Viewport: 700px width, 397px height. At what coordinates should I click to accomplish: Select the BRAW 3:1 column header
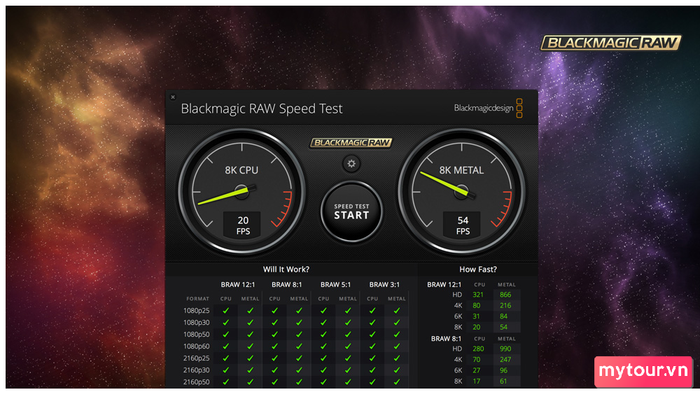[384, 284]
